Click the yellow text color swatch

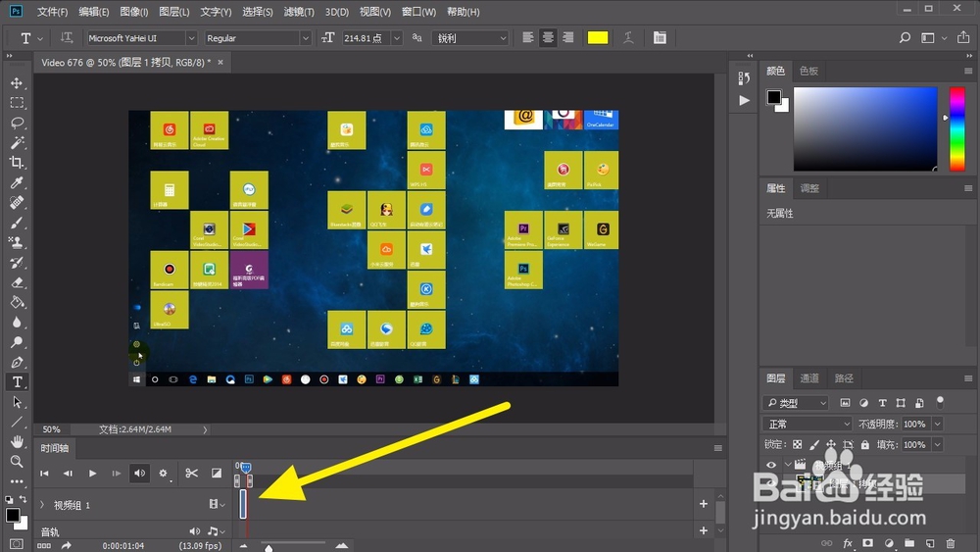pos(597,38)
